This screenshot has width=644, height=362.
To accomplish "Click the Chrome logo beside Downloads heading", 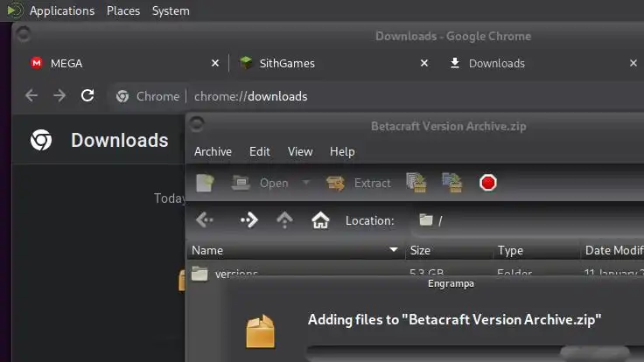I will point(41,140).
